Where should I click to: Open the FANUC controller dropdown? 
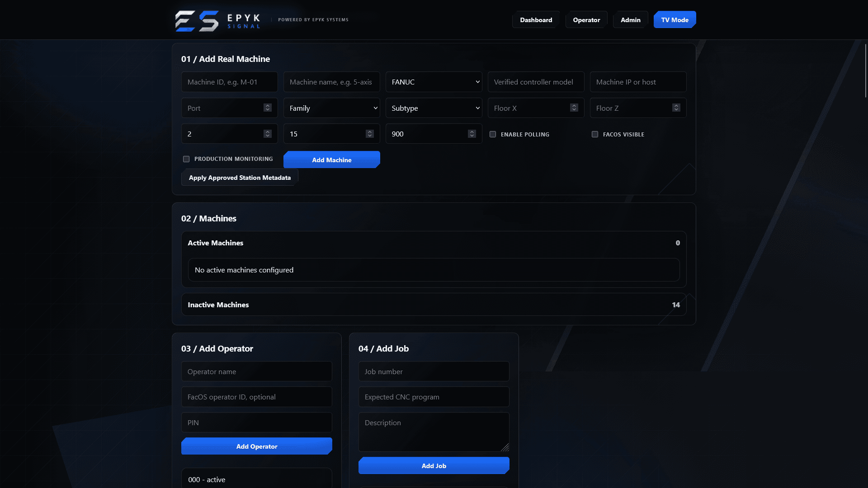(434, 82)
